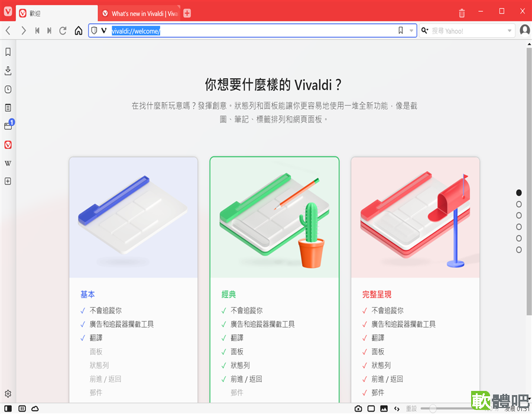Click 面板 in the 經典 list

[x=237, y=351]
